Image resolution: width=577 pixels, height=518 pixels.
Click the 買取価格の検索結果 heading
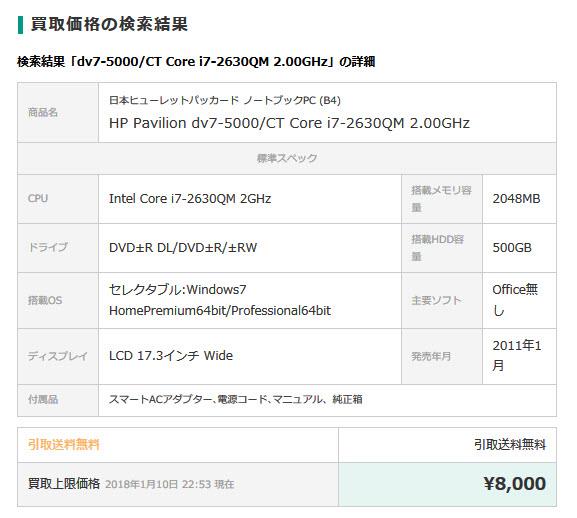(x=109, y=25)
